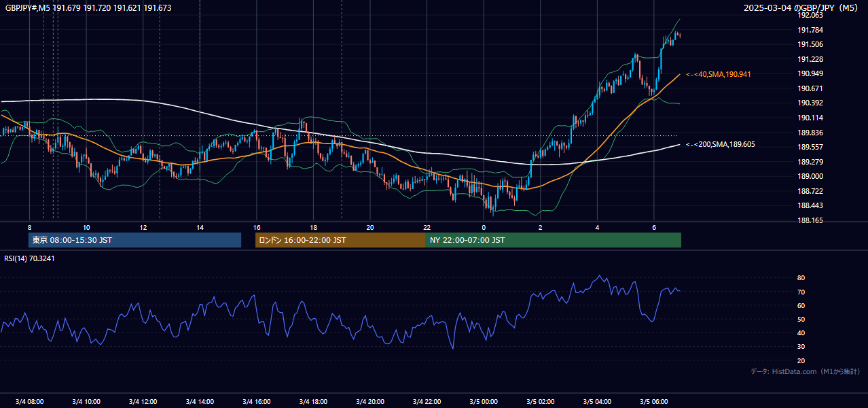Screen dimensions: 868x408
Task: Click the 190.949 price axis label
Action: click(810, 73)
